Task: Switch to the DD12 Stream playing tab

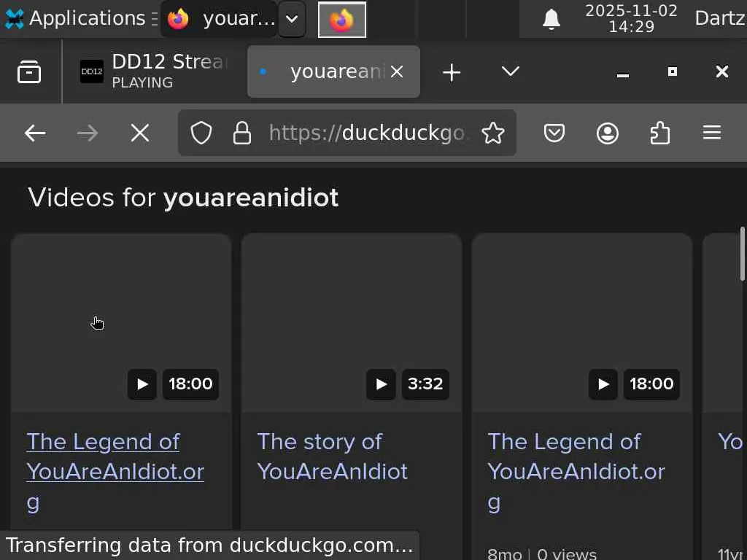Action: pyautogui.click(x=153, y=71)
